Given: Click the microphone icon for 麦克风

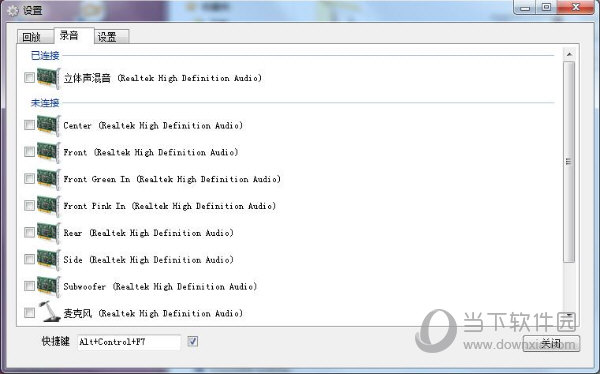Looking at the screenshot, I should point(49,312).
